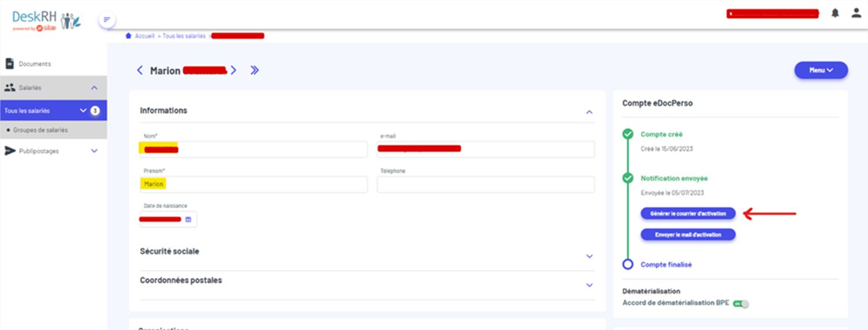The height and width of the screenshot is (330, 868).
Task: Expand the Publipostages sidebar menu
Action: tap(94, 151)
